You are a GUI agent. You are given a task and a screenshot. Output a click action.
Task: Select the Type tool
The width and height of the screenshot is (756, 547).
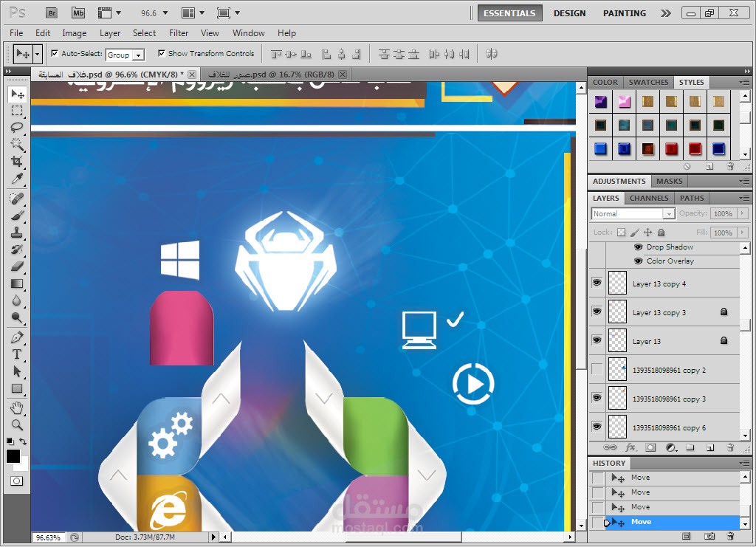18,354
